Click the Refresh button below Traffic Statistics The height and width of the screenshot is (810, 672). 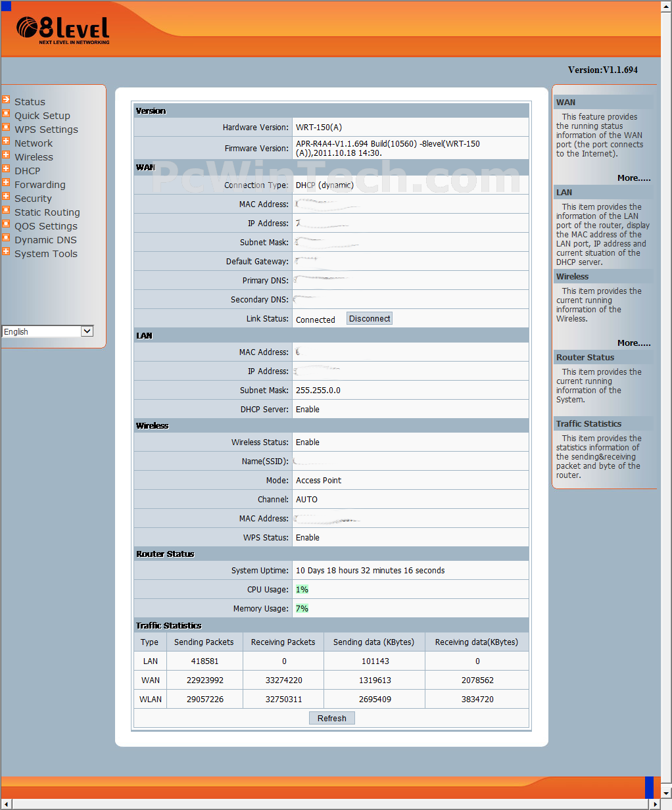332,718
